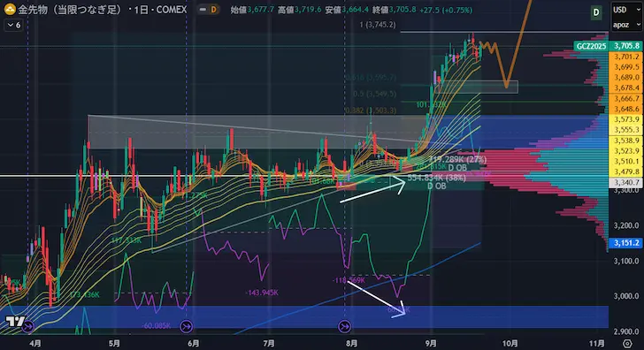The image size is (644, 350).
Task: Click the orange 3,678.4 price label
Action: 626,87
